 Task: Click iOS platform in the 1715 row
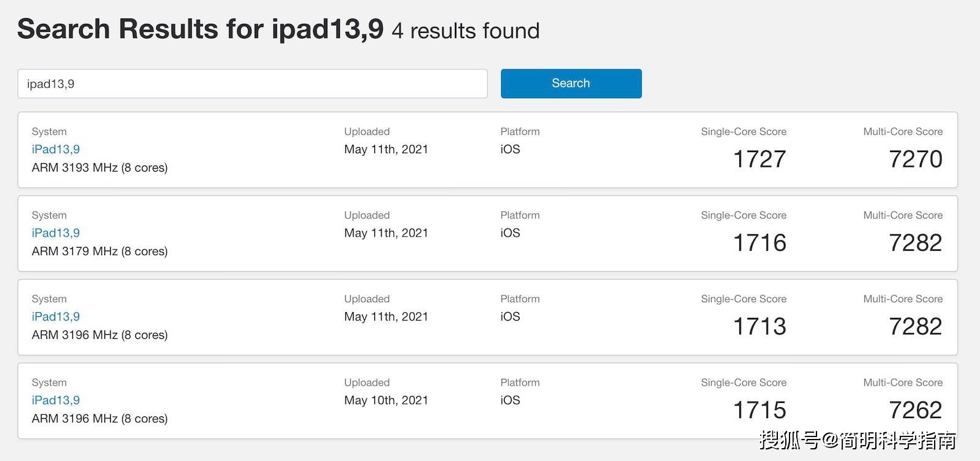[x=510, y=400]
